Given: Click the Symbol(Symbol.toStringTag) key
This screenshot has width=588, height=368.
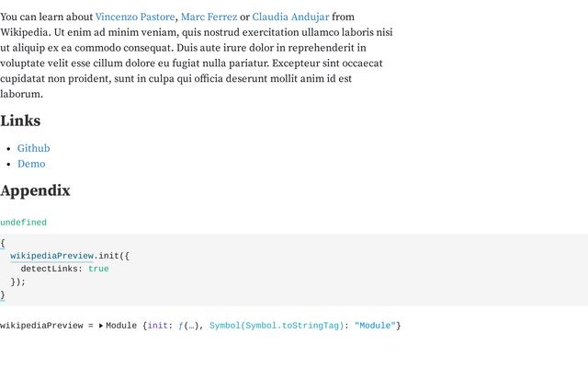Looking at the screenshot, I should [276, 326].
